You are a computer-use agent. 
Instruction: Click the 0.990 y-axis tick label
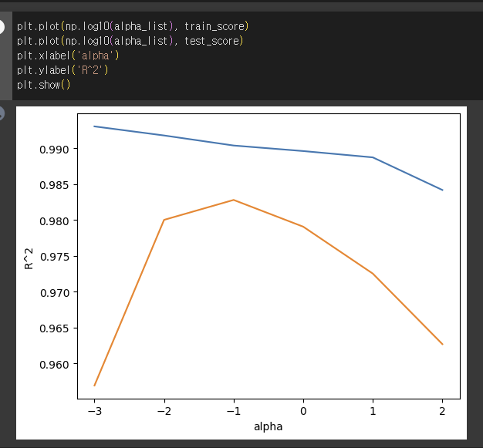coord(54,150)
